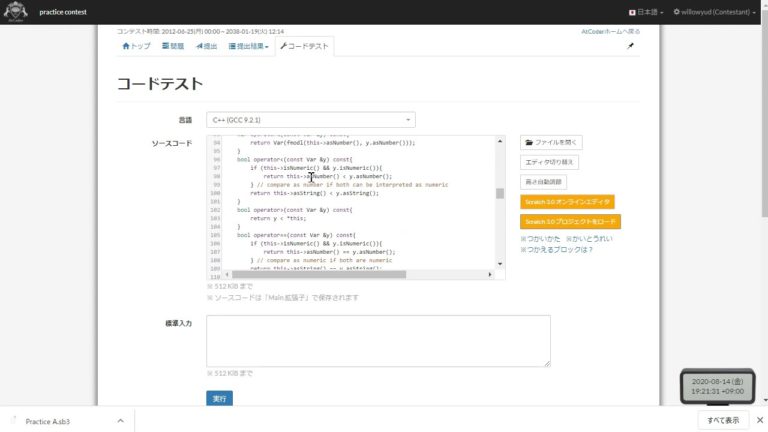Open the 提出 submit tab

click(x=206, y=46)
